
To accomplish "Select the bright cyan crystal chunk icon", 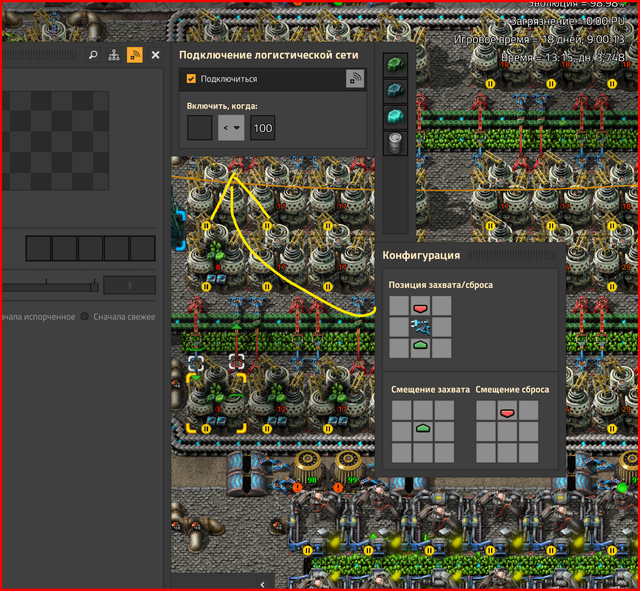I will [395, 117].
